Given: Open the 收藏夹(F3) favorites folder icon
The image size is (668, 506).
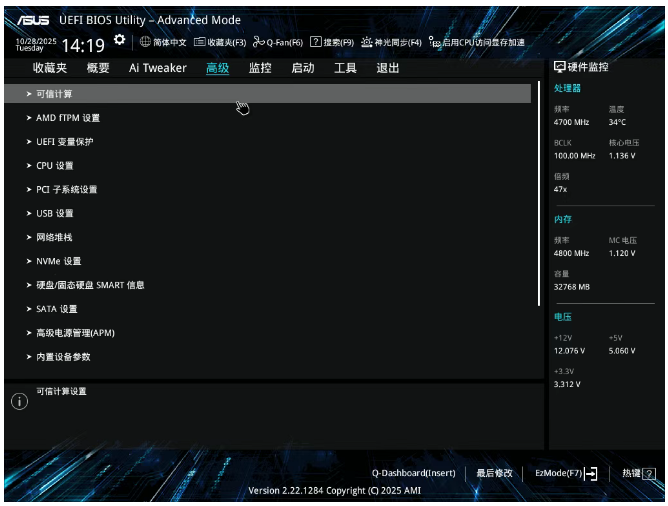Looking at the screenshot, I should [200, 42].
